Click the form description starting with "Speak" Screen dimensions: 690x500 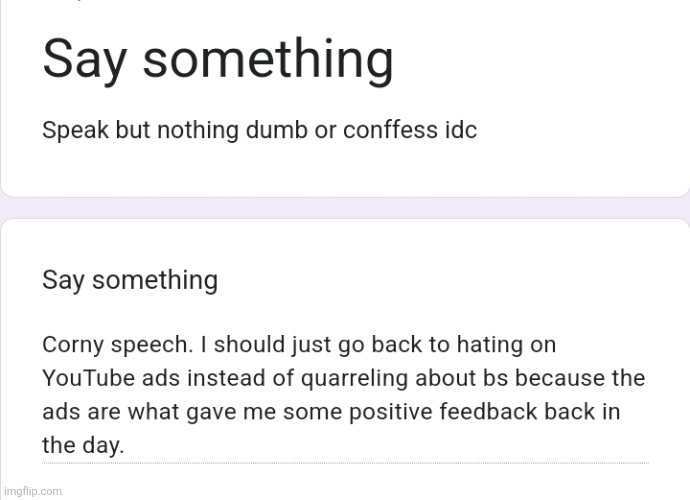(259, 131)
